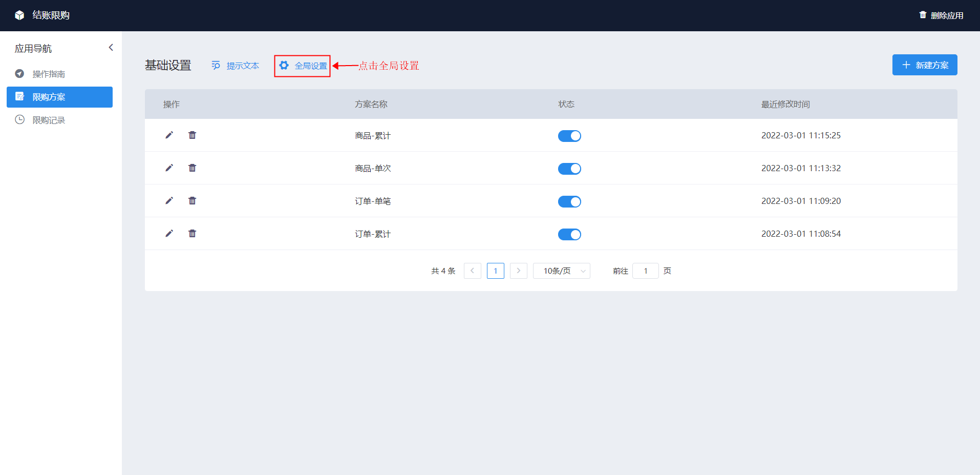
Task: Click the 最近修改时间 column header
Action: pyautogui.click(x=785, y=104)
